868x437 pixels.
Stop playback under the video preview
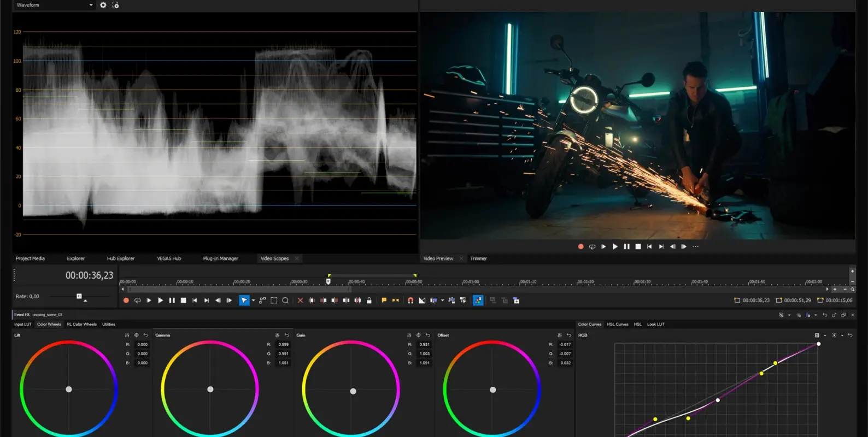coord(638,246)
